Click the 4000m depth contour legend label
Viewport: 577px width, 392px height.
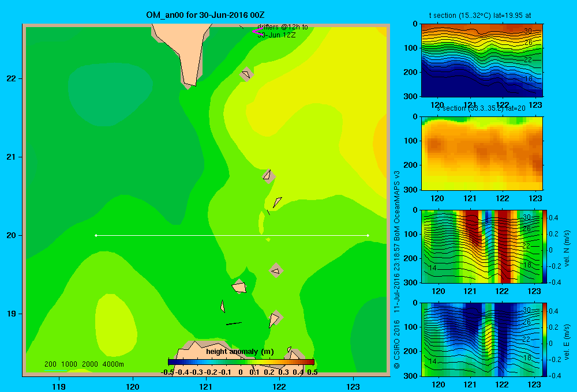point(113,364)
